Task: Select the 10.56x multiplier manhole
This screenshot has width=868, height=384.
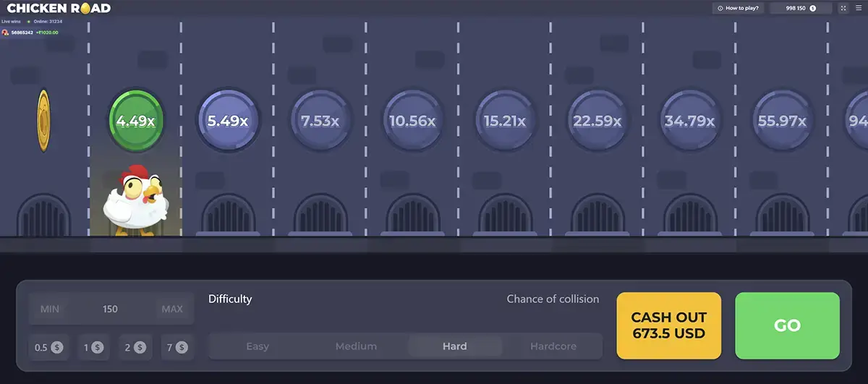Action: [x=412, y=121]
